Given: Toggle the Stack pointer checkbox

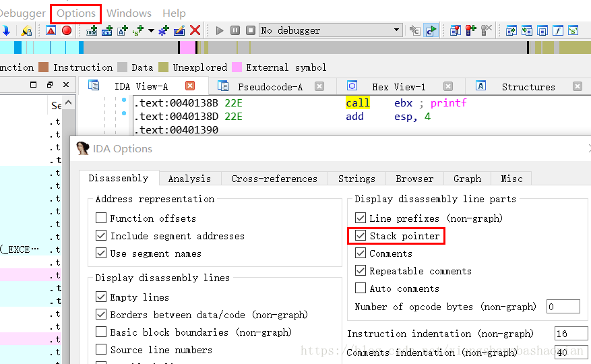Looking at the screenshot, I should [361, 236].
